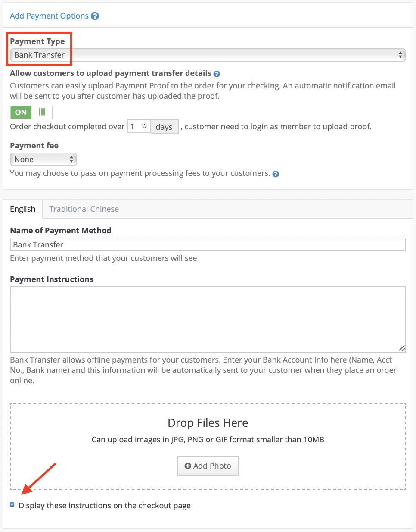Click inside the Payment Instructions text area

point(208,319)
